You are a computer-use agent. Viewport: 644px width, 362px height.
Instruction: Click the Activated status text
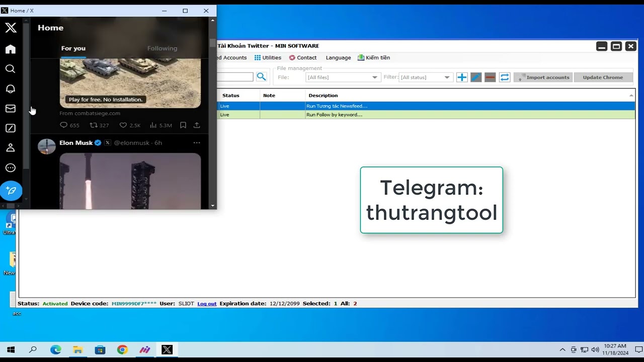[55, 304]
